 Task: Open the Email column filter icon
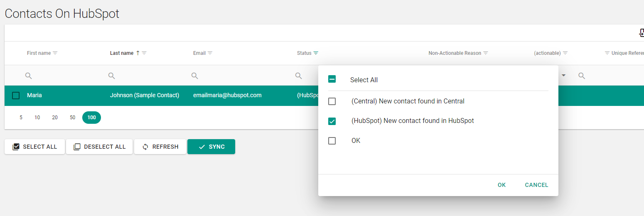click(210, 53)
